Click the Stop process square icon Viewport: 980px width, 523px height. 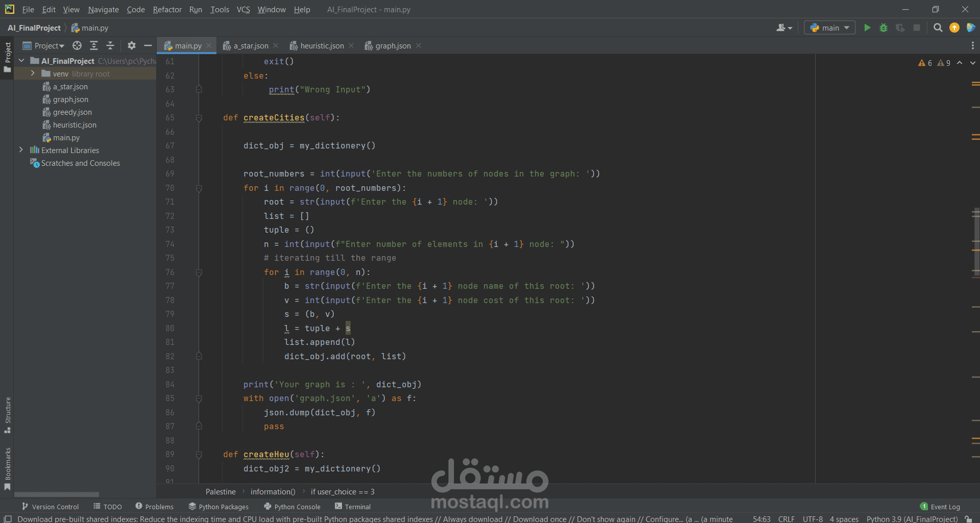pos(917,28)
